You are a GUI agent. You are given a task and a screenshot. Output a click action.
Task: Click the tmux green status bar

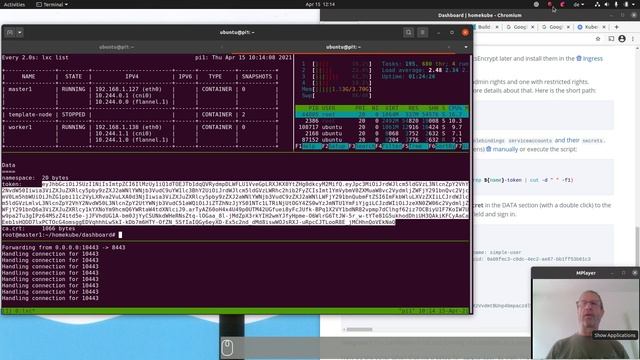(236, 311)
